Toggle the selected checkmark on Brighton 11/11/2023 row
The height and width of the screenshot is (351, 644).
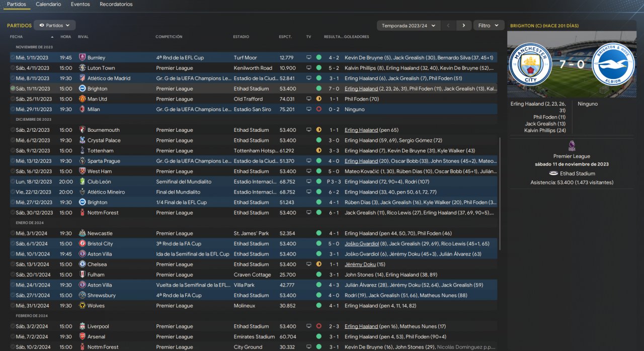coord(13,89)
